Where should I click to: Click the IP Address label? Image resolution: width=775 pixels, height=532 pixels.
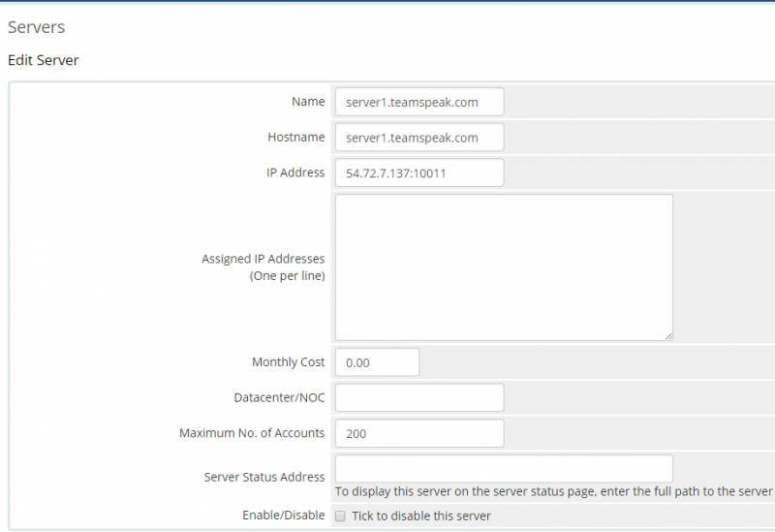pyautogui.click(x=295, y=172)
